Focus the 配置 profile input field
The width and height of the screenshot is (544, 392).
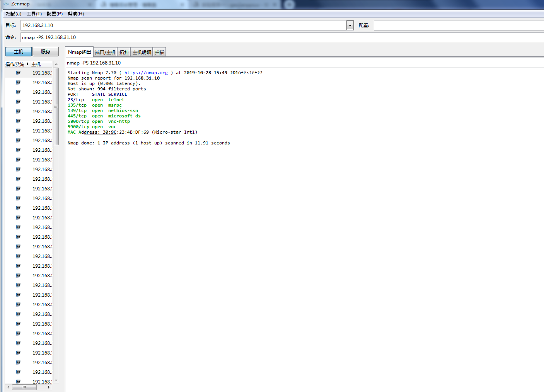coord(459,25)
